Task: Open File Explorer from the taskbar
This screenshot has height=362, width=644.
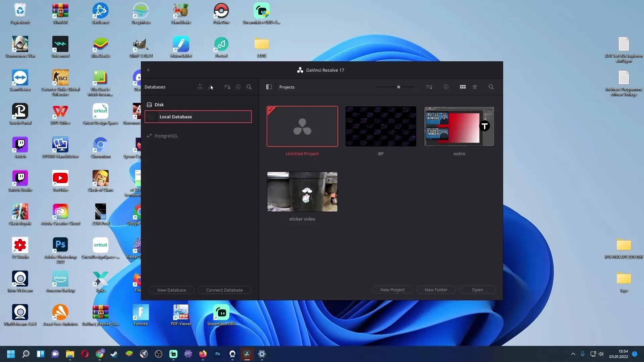Action: [70, 354]
